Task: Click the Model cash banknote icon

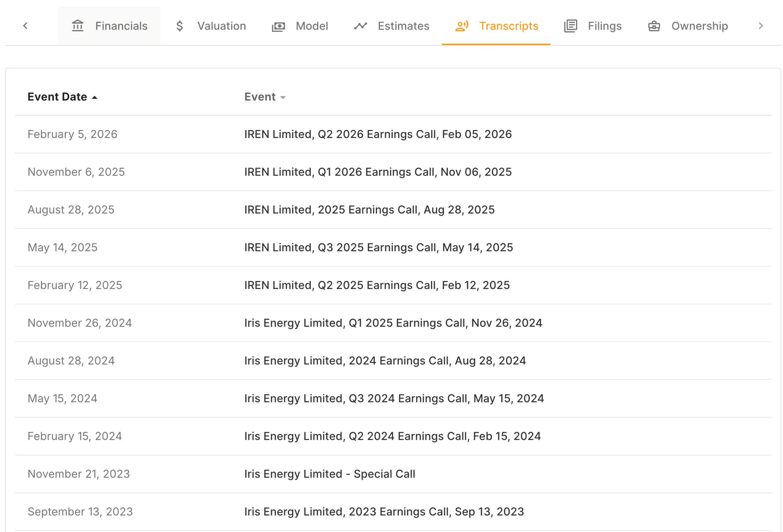Action: click(x=279, y=26)
